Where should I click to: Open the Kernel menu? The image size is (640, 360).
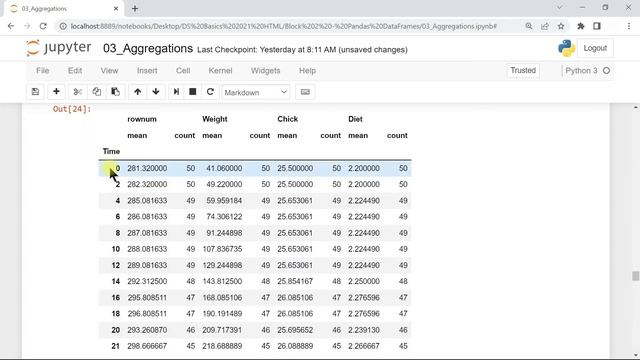click(x=220, y=71)
